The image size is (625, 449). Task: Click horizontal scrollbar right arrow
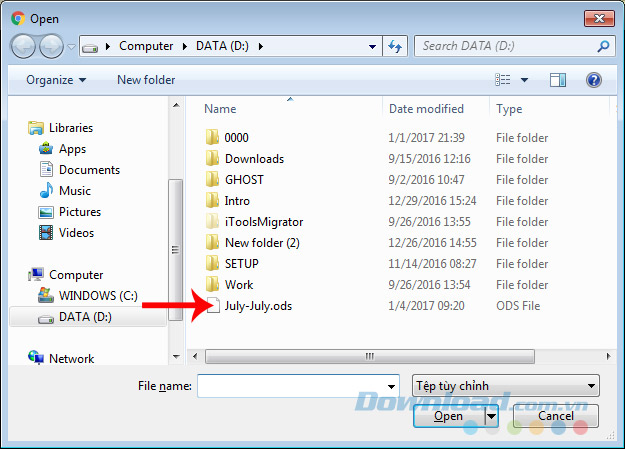[x=608, y=356]
